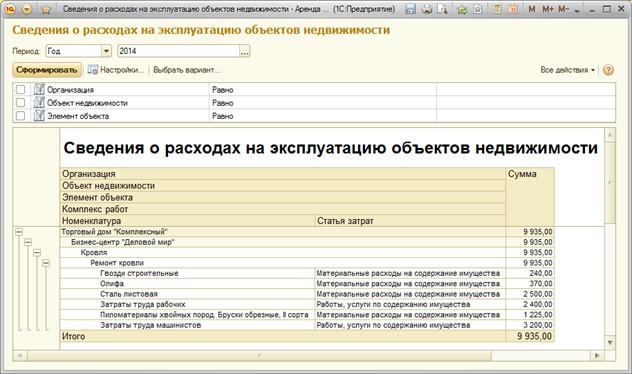Viewport: 632px width, 374px height.
Task: Click the Равно condition for Объект недвижимости
Action: click(223, 103)
